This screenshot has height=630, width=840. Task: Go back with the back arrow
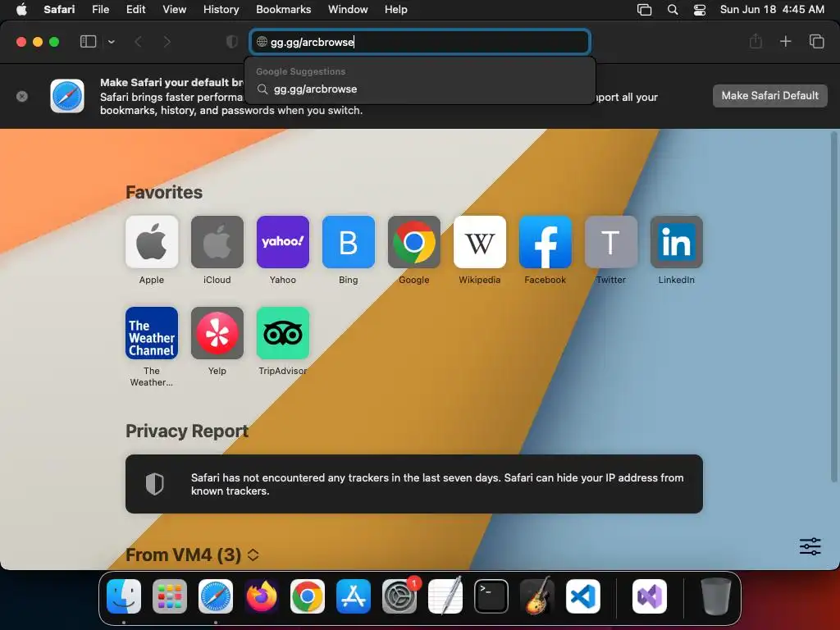click(138, 42)
